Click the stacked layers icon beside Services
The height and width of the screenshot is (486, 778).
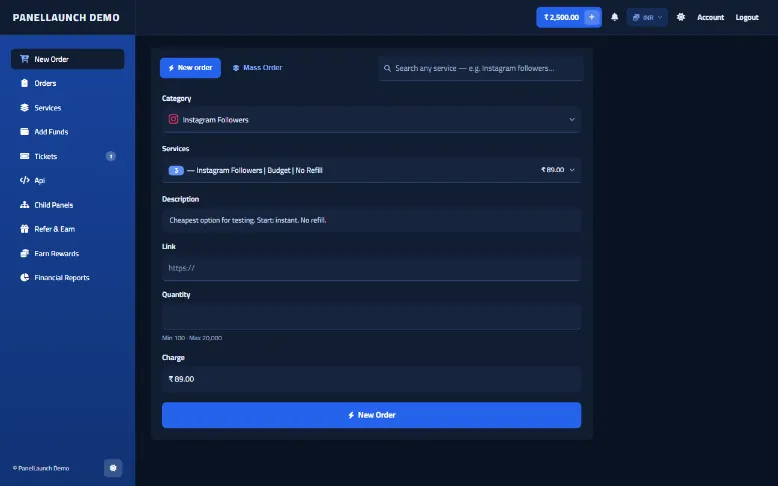pos(24,107)
